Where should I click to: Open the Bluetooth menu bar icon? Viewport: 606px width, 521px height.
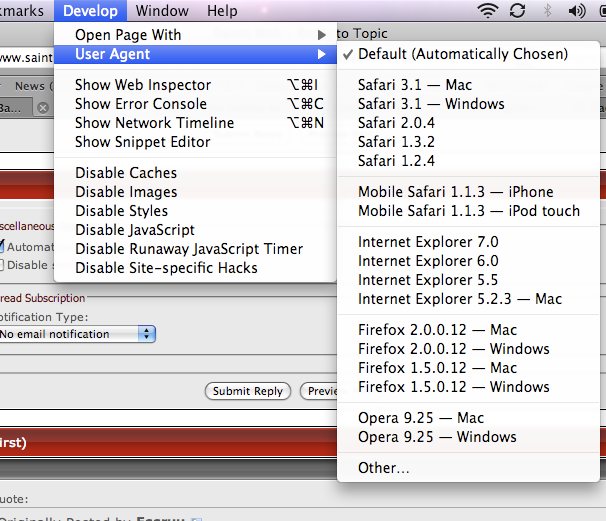[546, 12]
